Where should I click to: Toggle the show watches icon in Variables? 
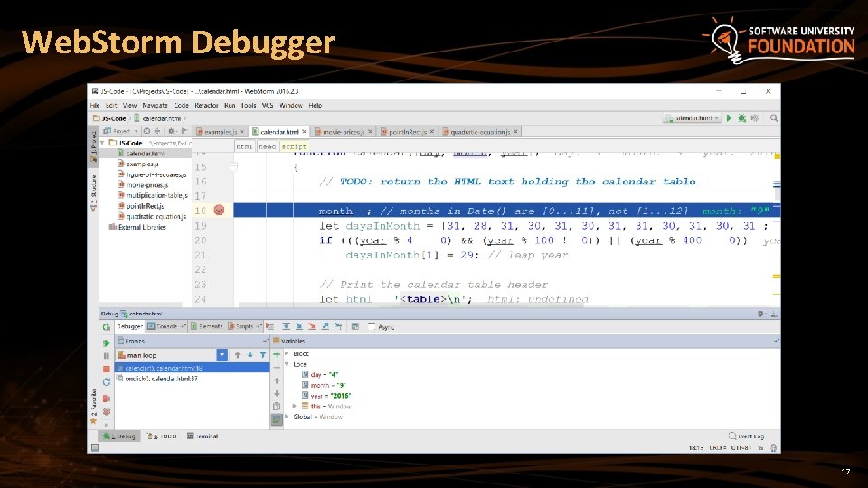click(x=277, y=420)
